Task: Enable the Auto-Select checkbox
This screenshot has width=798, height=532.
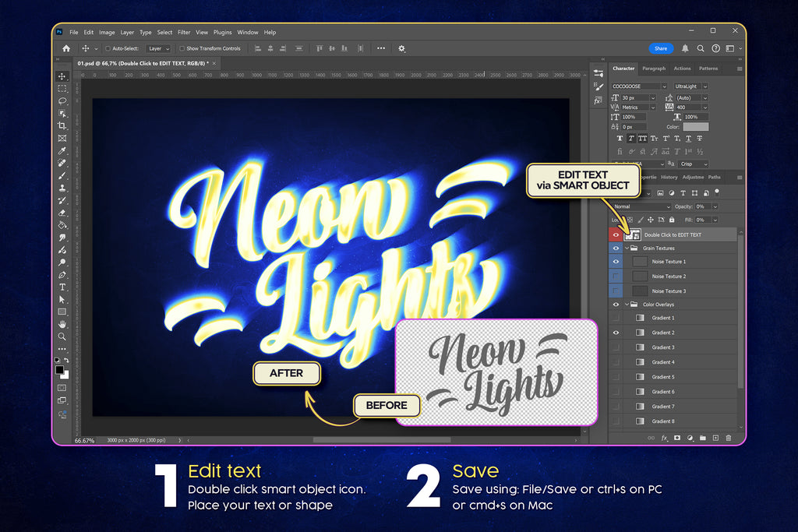Action: click(x=108, y=48)
